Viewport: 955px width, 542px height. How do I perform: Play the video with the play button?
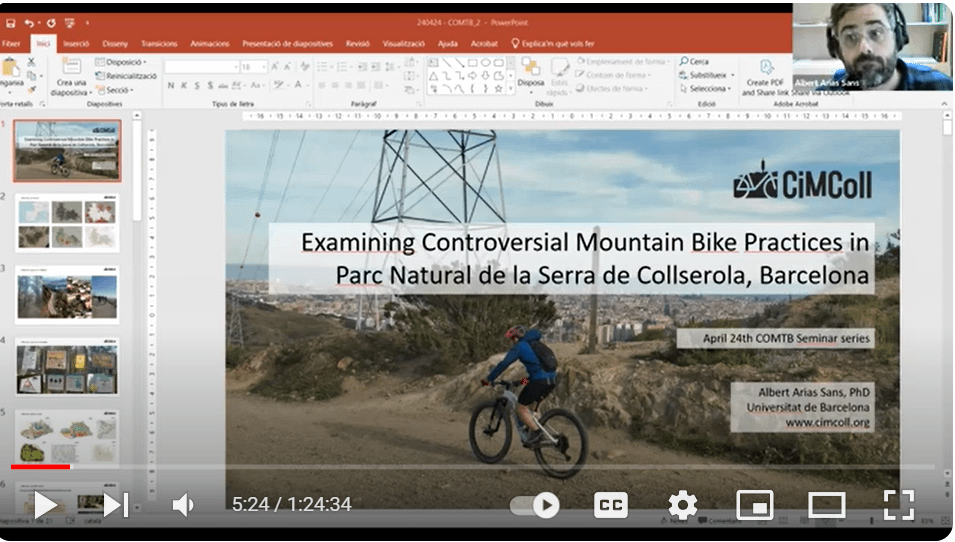tap(45, 505)
